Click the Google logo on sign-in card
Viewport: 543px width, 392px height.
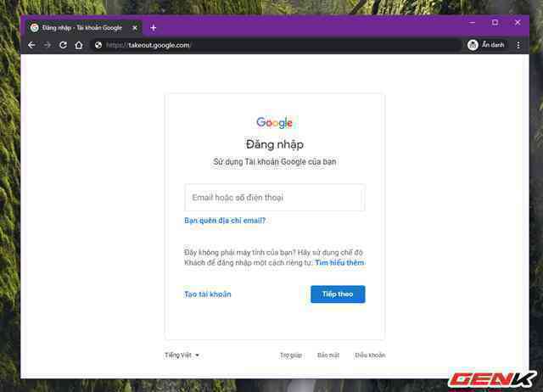274,122
